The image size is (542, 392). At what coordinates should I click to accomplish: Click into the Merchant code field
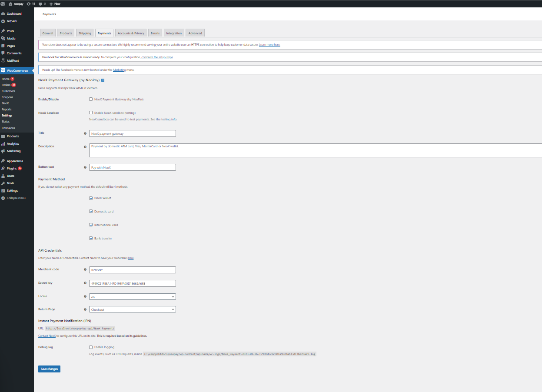(133, 270)
